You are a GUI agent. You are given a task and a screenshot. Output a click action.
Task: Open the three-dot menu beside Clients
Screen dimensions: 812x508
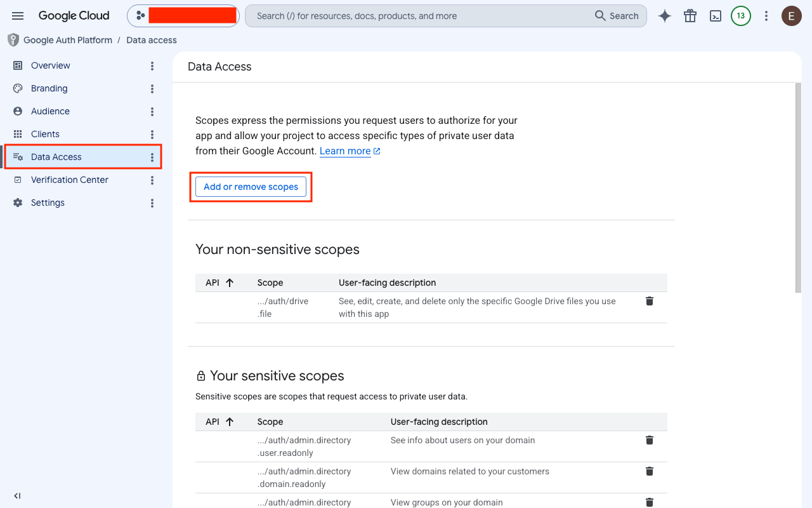click(x=152, y=134)
